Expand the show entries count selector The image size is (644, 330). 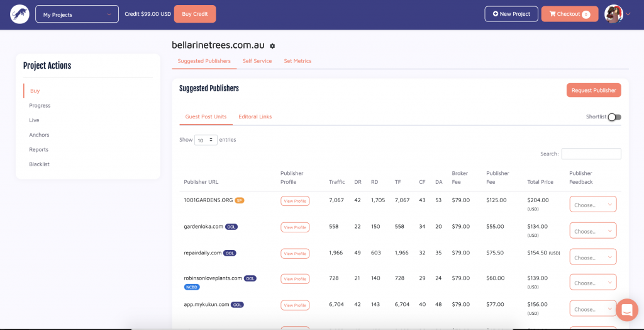(x=206, y=140)
